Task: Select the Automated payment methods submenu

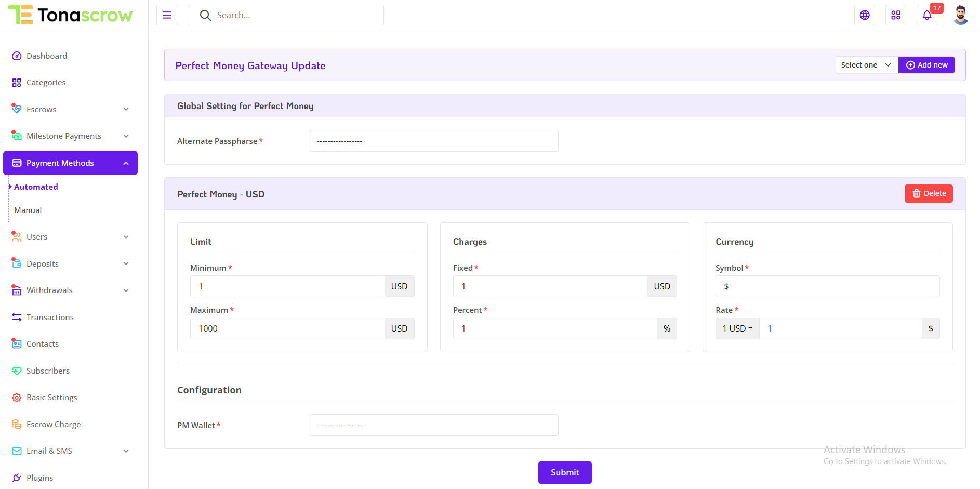Action: tap(36, 187)
